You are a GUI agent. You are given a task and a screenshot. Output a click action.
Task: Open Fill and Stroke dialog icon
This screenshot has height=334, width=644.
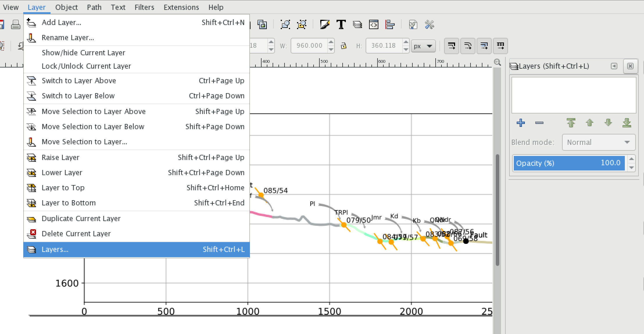tap(325, 25)
